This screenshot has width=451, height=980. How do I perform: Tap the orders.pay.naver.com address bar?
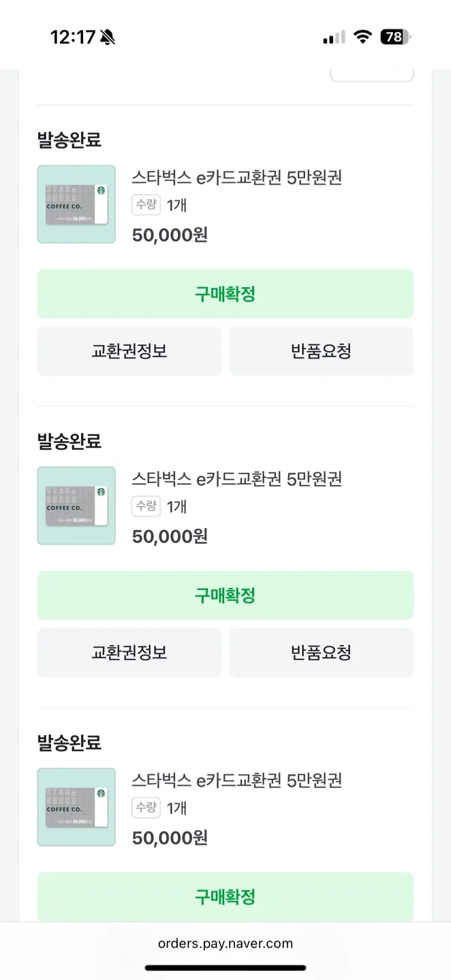coord(226,943)
